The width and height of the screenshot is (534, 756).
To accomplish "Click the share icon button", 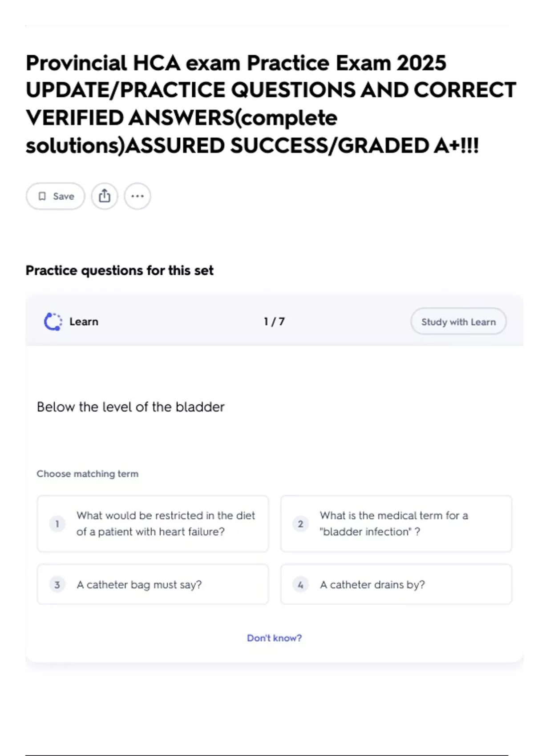I will point(105,196).
